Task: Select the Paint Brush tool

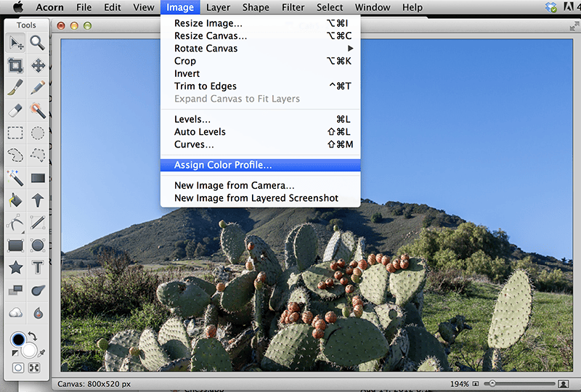Action: coord(16,88)
